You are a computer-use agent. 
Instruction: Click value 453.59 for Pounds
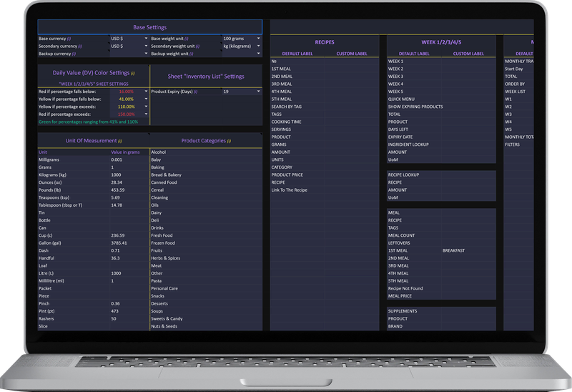coord(117,190)
